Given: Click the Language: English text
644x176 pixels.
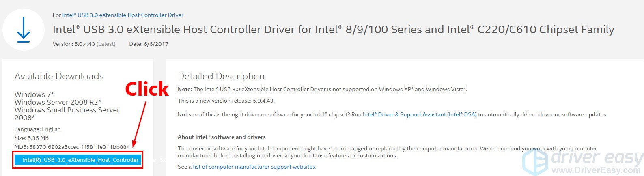Looking at the screenshot, I should click(37, 129).
